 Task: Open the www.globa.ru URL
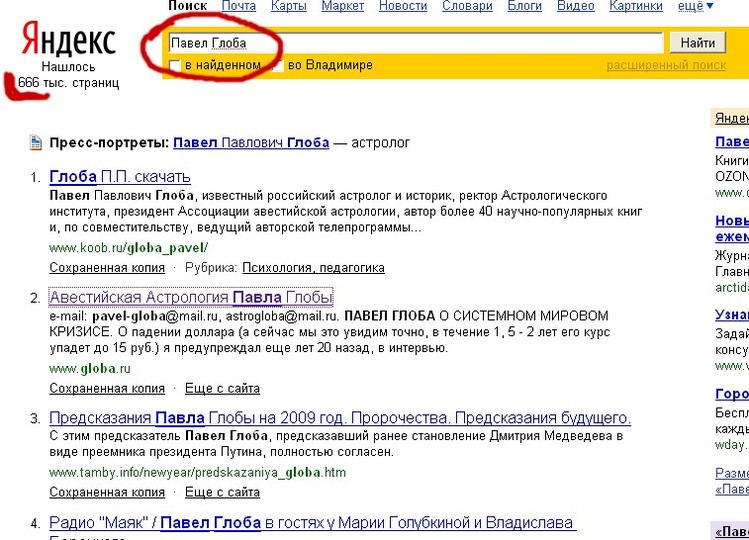90,368
